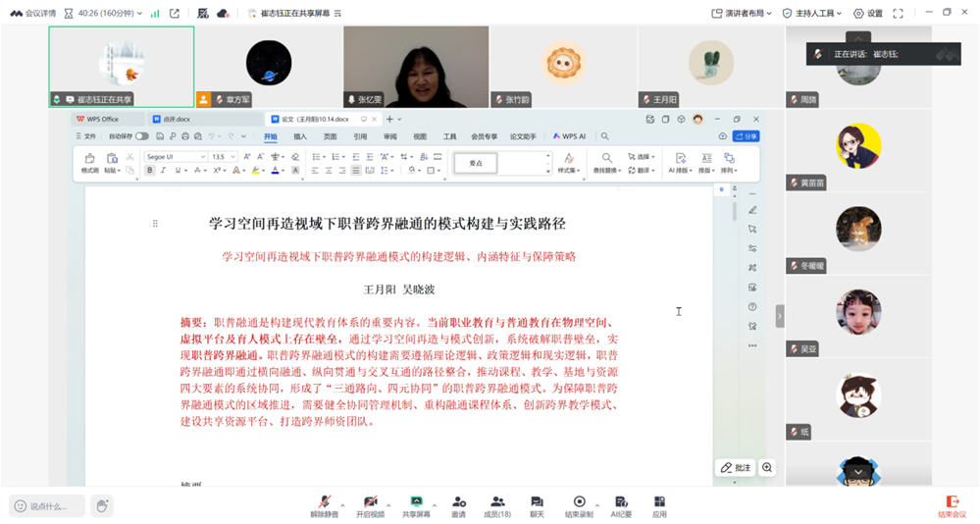Open the 论文助手 ribbon tab
This screenshot has height=524, width=980.
point(523,136)
